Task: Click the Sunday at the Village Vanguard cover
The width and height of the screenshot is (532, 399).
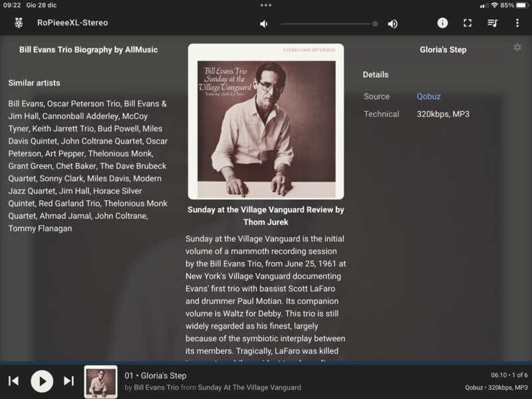Action: click(266, 122)
